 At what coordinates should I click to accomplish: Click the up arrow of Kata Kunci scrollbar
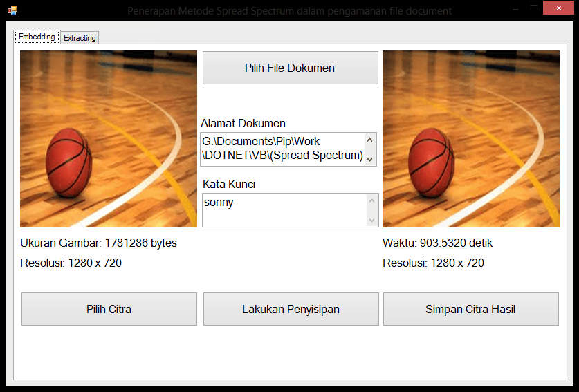point(372,200)
